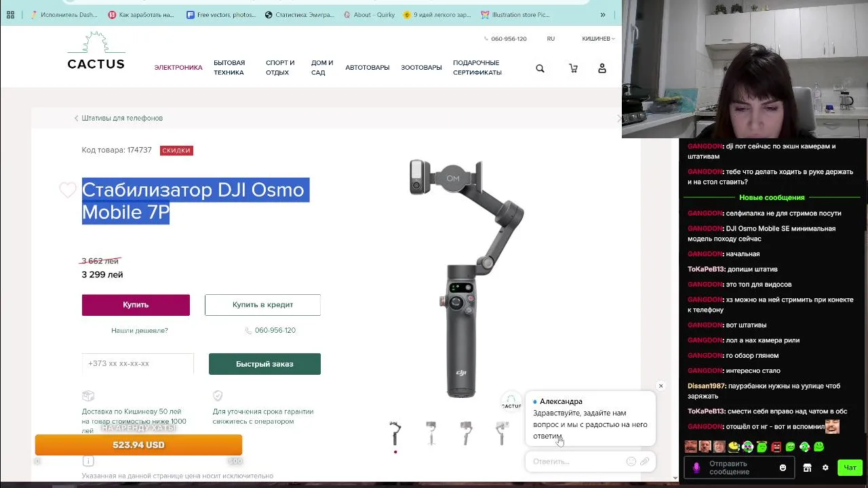Image resolution: width=868 pixels, height=488 pixels.
Task: Close the Александра chat popup
Action: [660, 386]
